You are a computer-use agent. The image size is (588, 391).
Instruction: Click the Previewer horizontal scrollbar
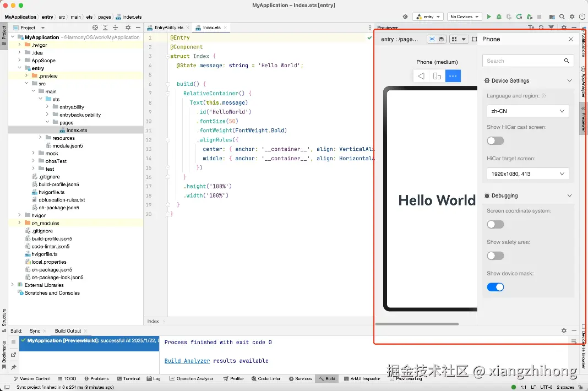[417, 324]
